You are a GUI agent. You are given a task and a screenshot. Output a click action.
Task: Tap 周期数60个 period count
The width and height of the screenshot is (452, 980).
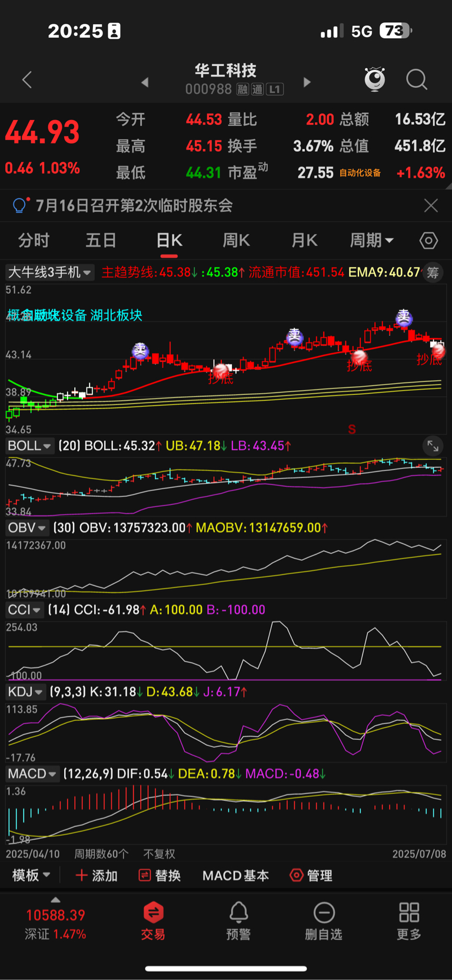tap(101, 853)
